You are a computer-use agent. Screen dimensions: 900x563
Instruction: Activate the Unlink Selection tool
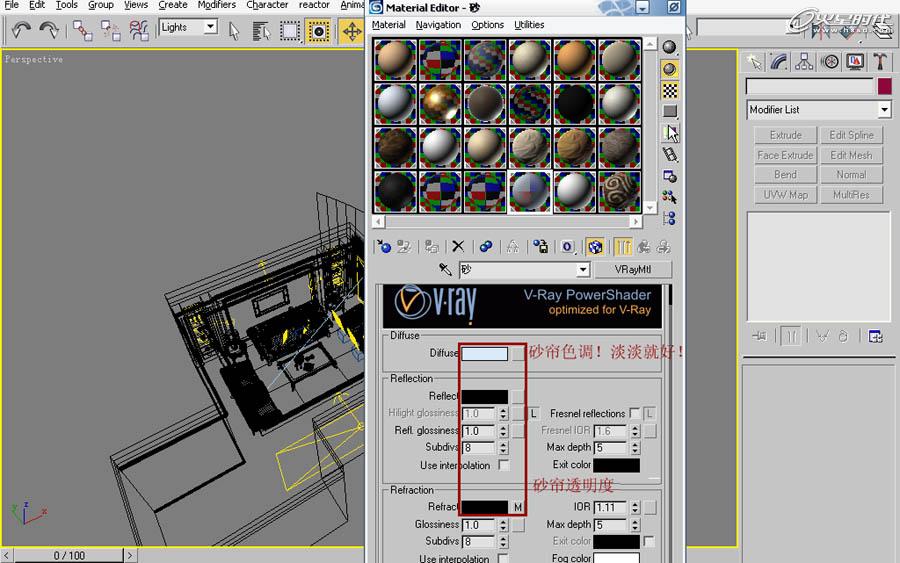(x=111, y=30)
